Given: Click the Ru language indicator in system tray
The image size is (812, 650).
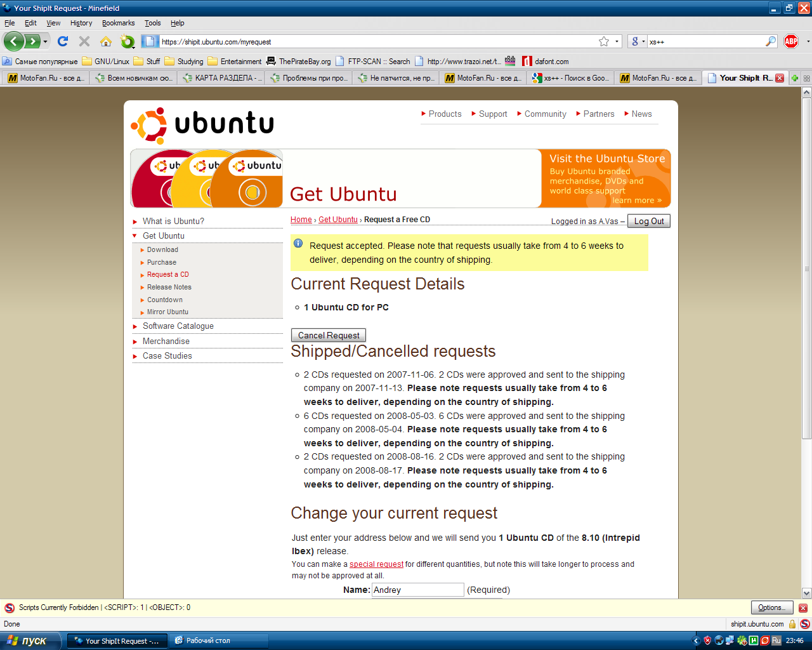Looking at the screenshot, I should click(x=776, y=640).
